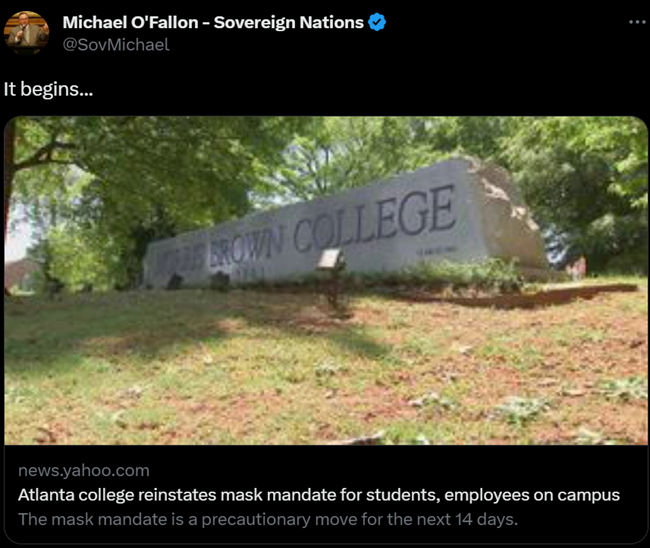Open the Atlanta college mask mandate headline

(x=319, y=495)
